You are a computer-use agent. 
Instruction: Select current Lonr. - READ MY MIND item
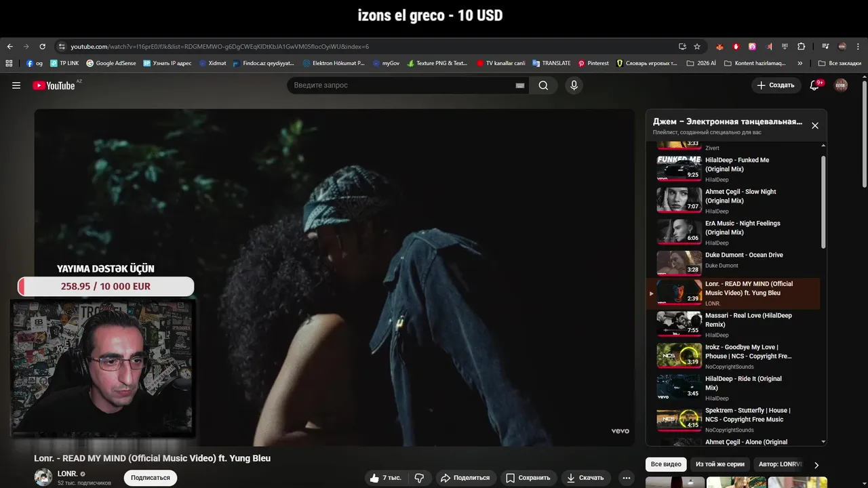(x=733, y=293)
